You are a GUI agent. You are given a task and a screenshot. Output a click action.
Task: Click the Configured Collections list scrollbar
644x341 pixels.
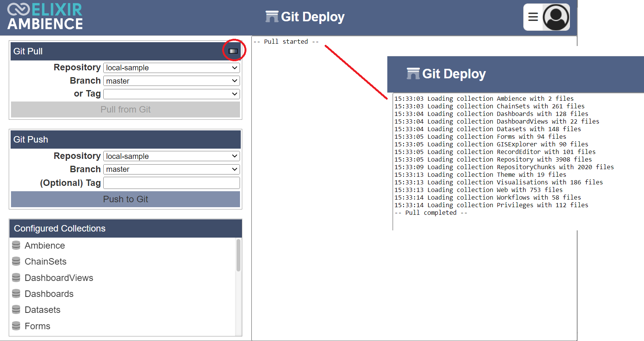[x=238, y=255]
